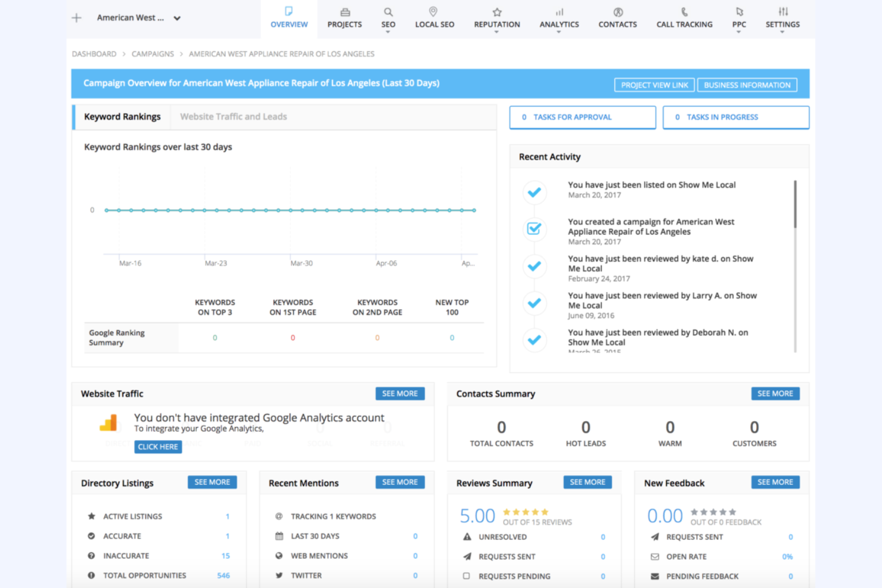This screenshot has width=882, height=588.
Task: Expand the Analytics menu
Action: pos(559,19)
